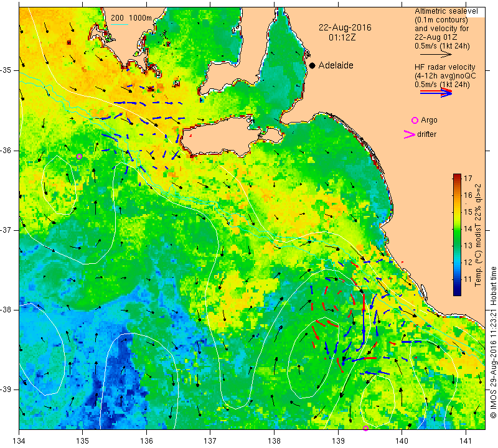
Task: Click the longitude 139 axis label
Action: click(x=338, y=441)
